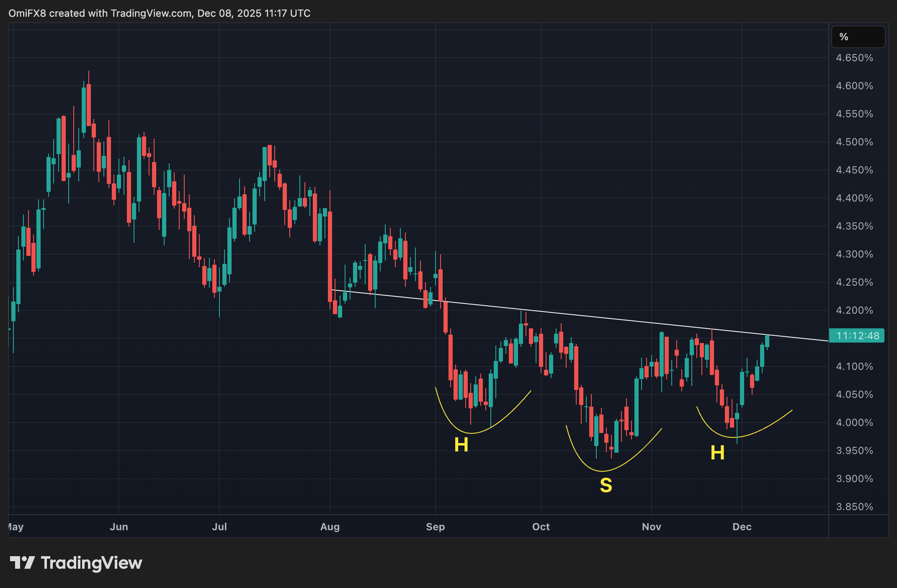Click the 4.650% price axis label

coord(854,58)
